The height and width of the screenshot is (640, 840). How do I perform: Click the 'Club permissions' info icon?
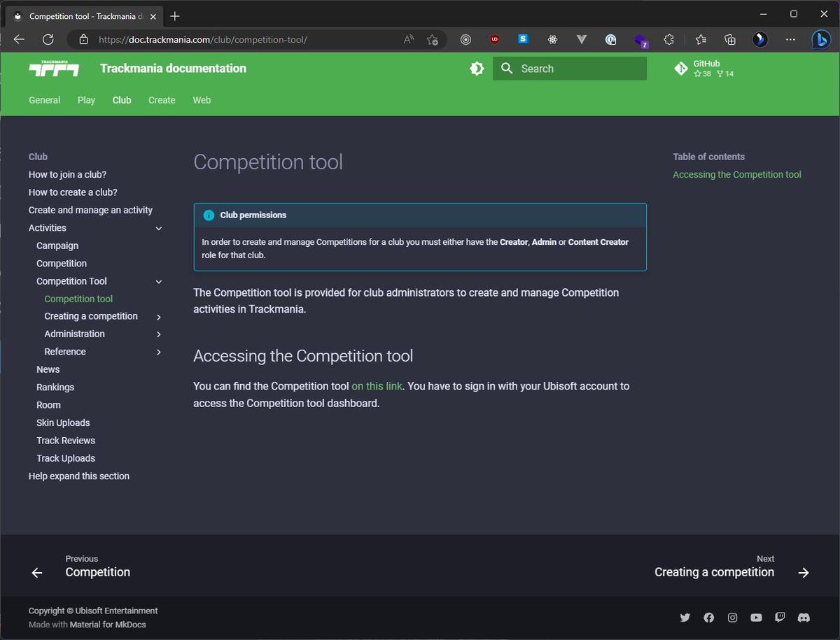(x=208, y=215)
